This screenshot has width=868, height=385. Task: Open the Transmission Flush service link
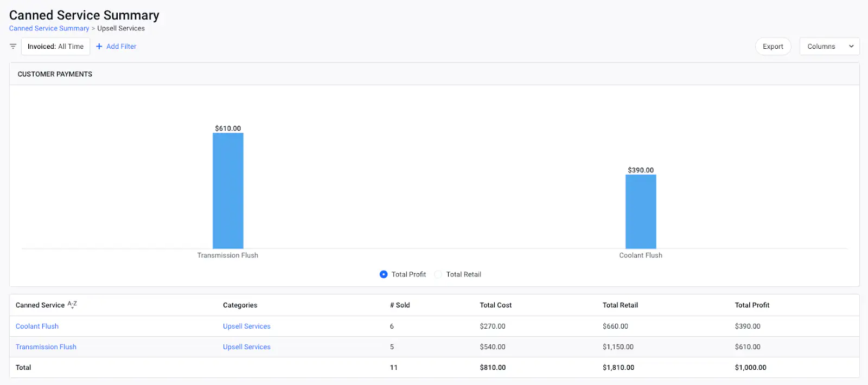(x=46, y=347)
